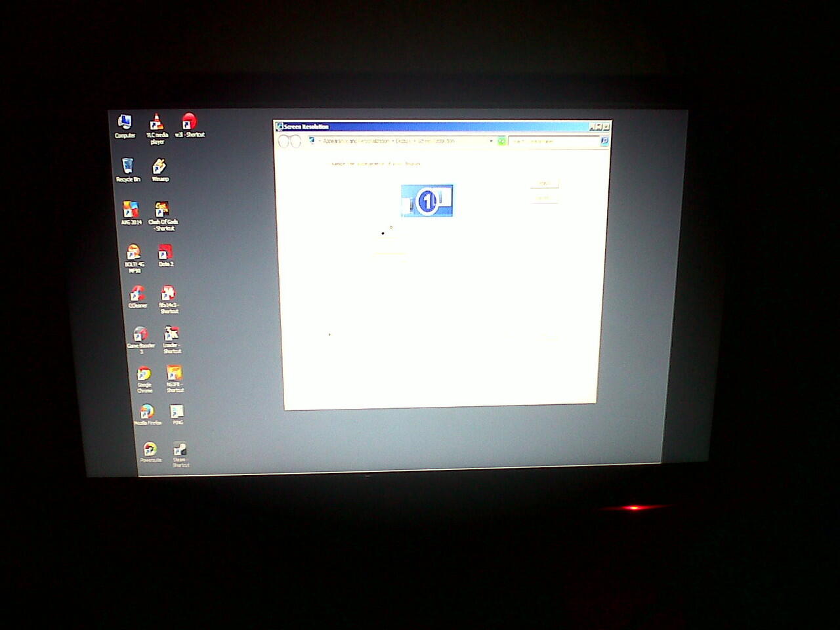Open Game Booster 3 icon
Viewport: 840px width, 630px height.
pyautogui.click(x=141, y=340)
